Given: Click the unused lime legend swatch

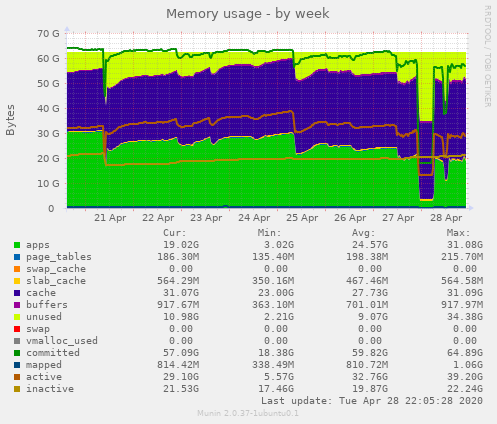Looking at the screenshot, I should tap(17, 317).
